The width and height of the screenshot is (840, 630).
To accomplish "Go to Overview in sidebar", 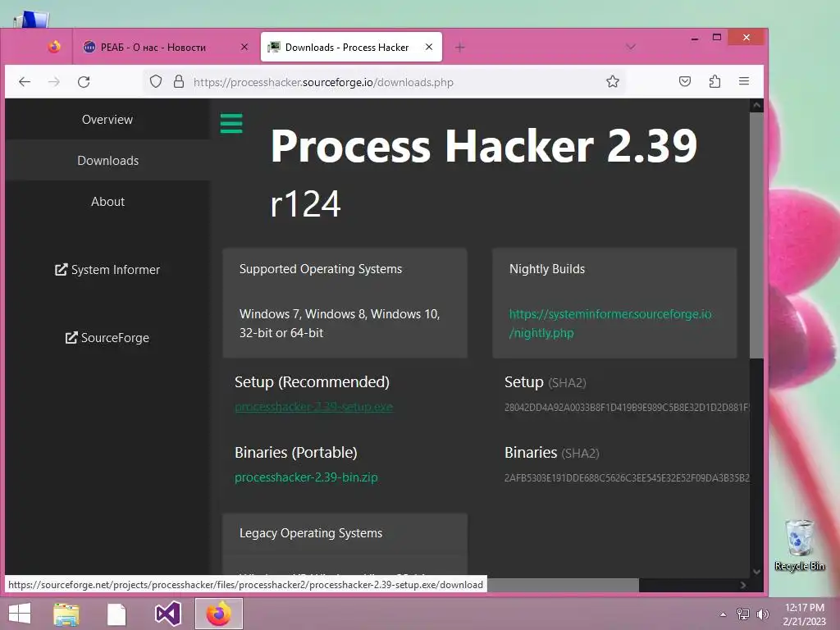I will 107,120.
